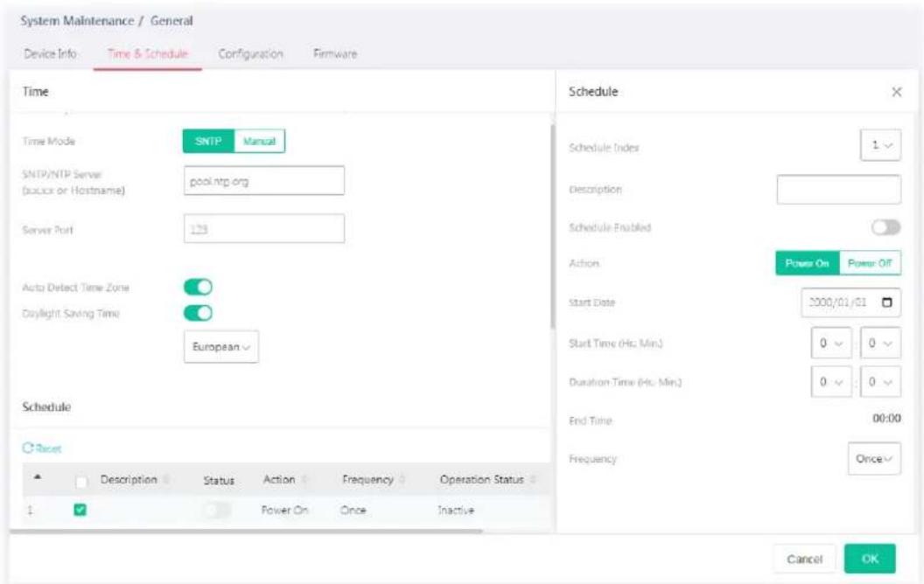Click into the Server Port field
This screenshot has width=924, height=584.
264,228
